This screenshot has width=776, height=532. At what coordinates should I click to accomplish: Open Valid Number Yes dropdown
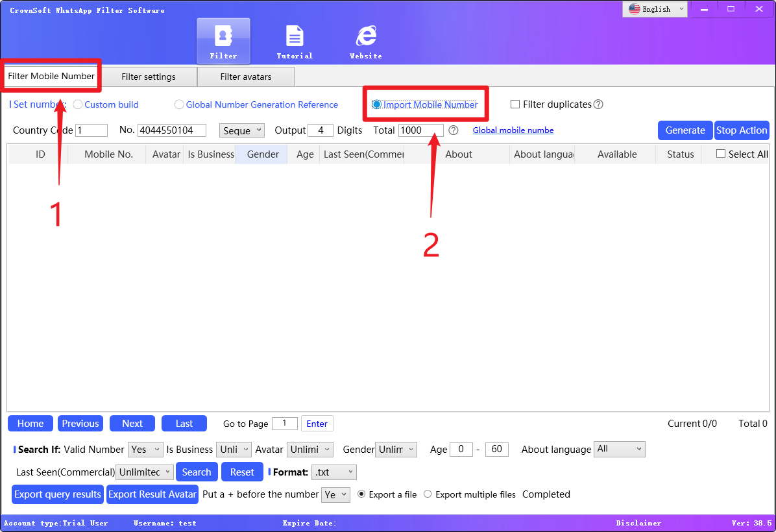pyautogui.click(x=145, y=450)
